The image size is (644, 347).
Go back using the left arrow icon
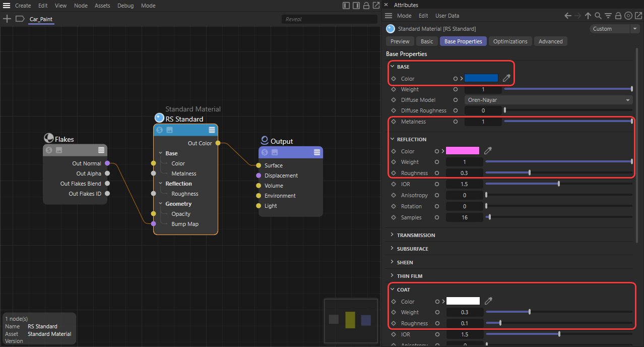568,16
